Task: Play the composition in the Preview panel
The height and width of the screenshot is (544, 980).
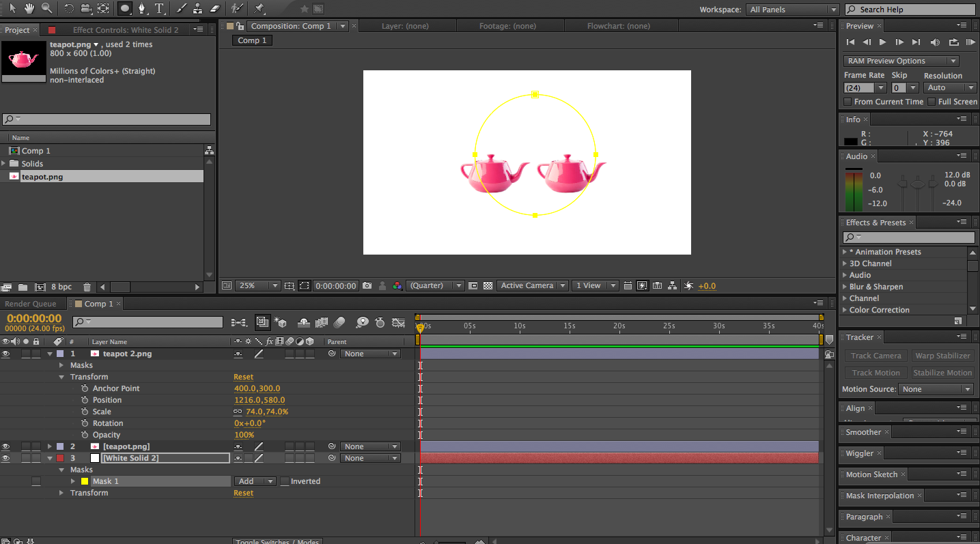Action: (x=883, y=42)
